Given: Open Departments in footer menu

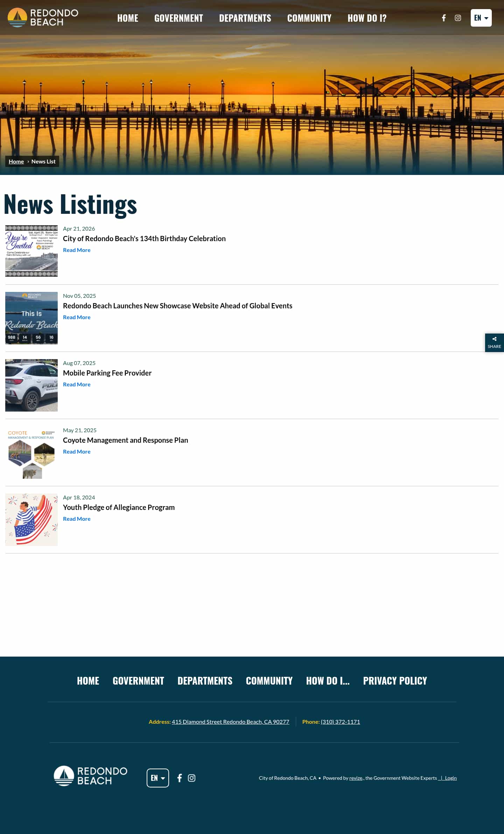Looking at the screenshot, I should pyautogui.click(x=205, y=681).
